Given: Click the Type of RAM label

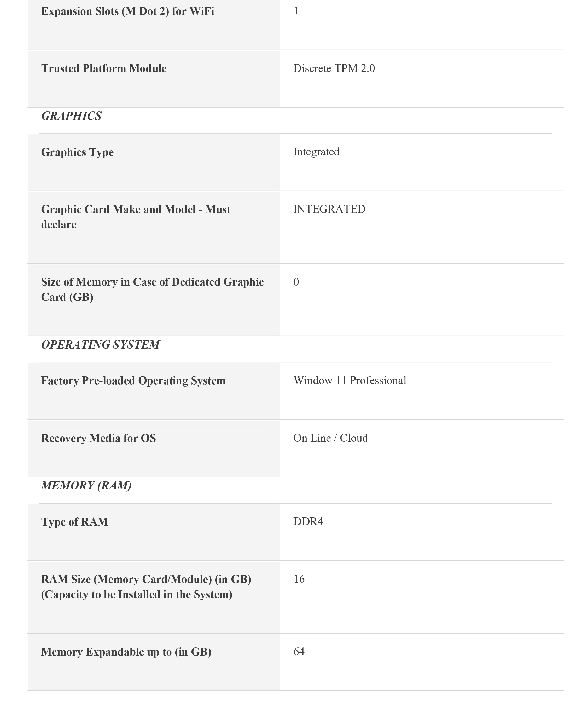Looking at the screenshot, I should (75, 522).
